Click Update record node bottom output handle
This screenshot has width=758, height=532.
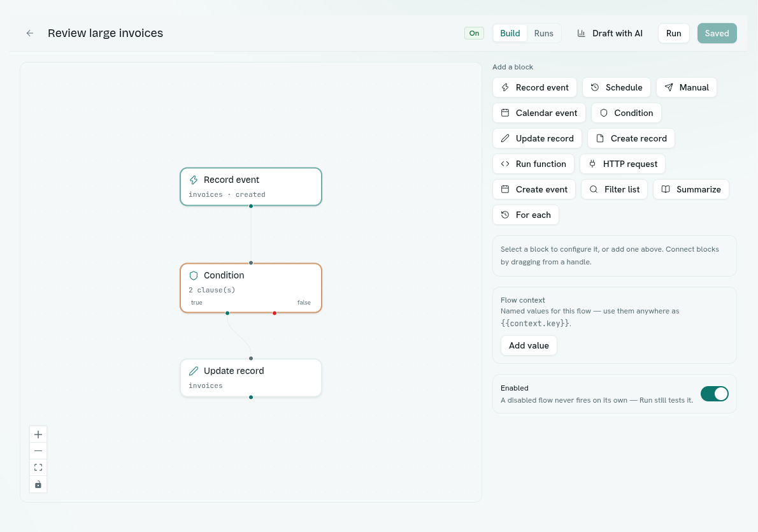coord(251,397)
